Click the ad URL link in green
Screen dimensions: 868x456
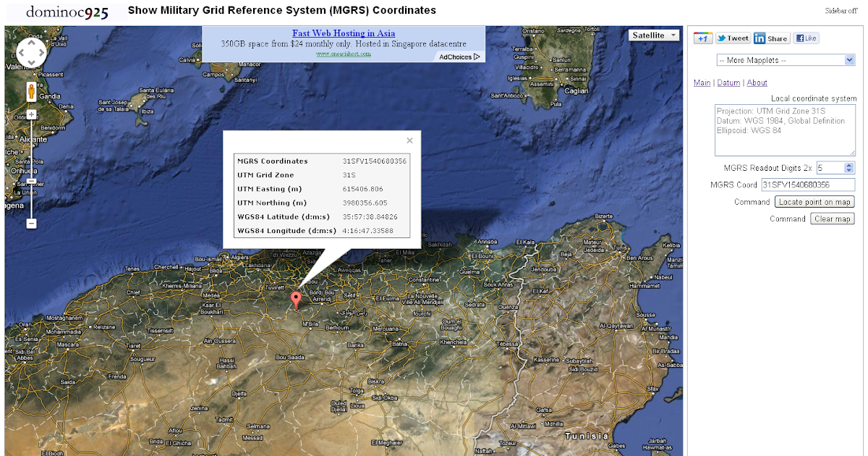(x=344, y=53)
